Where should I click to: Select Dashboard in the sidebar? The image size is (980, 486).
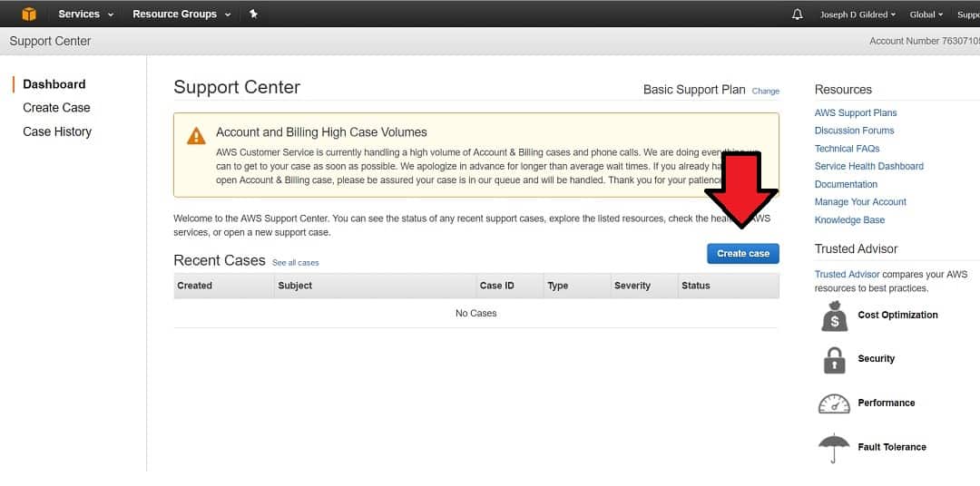coord(54,84)
